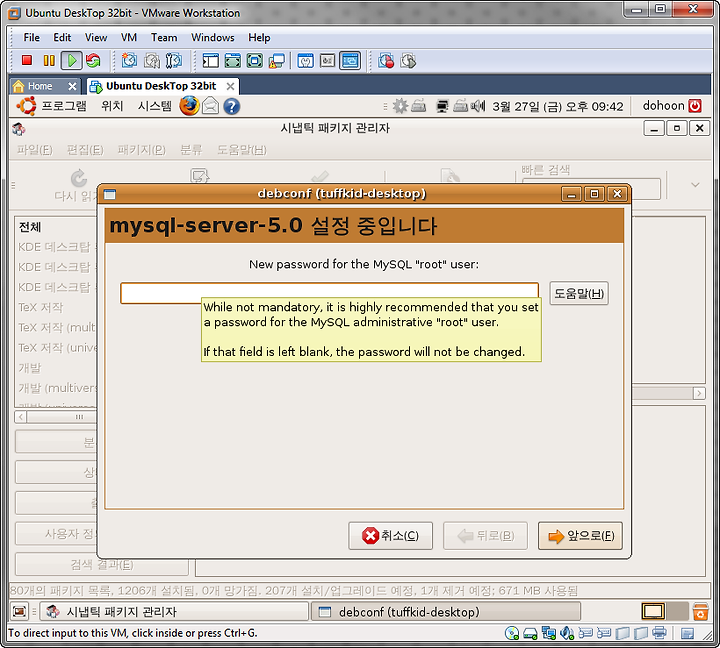Click the volume speaker icon in Ubuntu panel

point(478,107)
